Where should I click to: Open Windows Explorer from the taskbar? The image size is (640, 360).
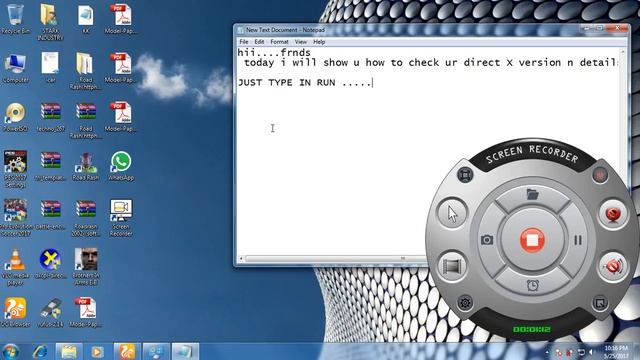point(69,352)
